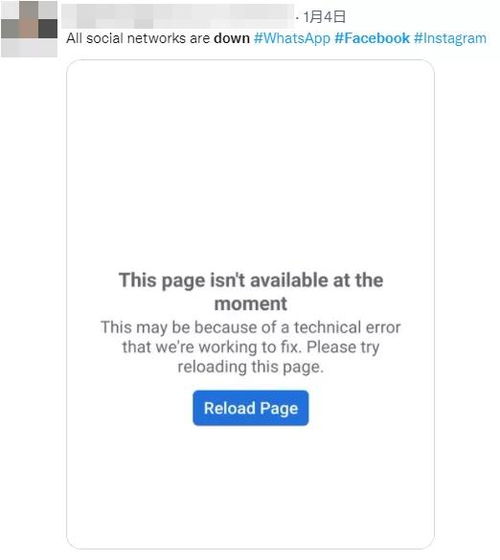Open the blurred profile avatar picture
500x560 pixels.
pyautogui.click(x=29, y=29)
